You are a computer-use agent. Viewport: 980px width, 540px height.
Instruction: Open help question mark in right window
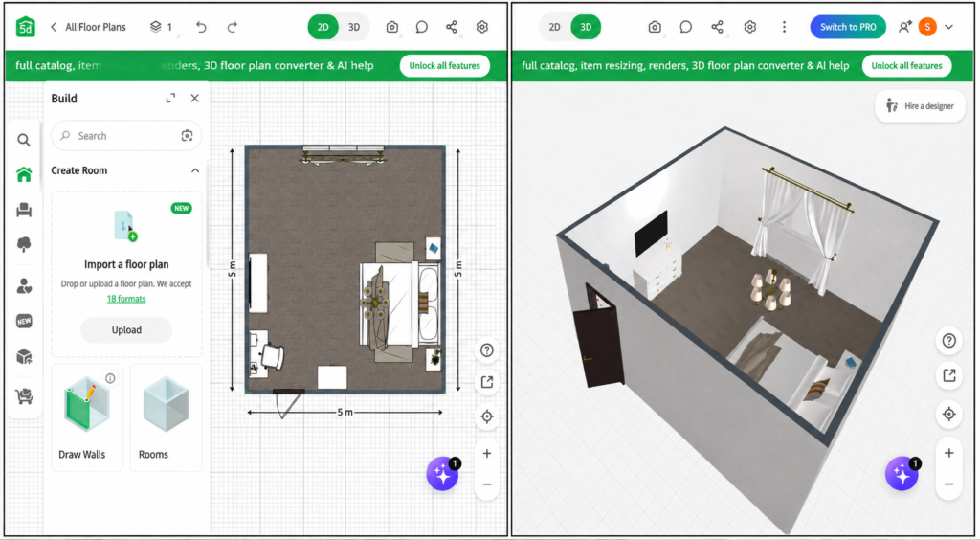[948, 341]
